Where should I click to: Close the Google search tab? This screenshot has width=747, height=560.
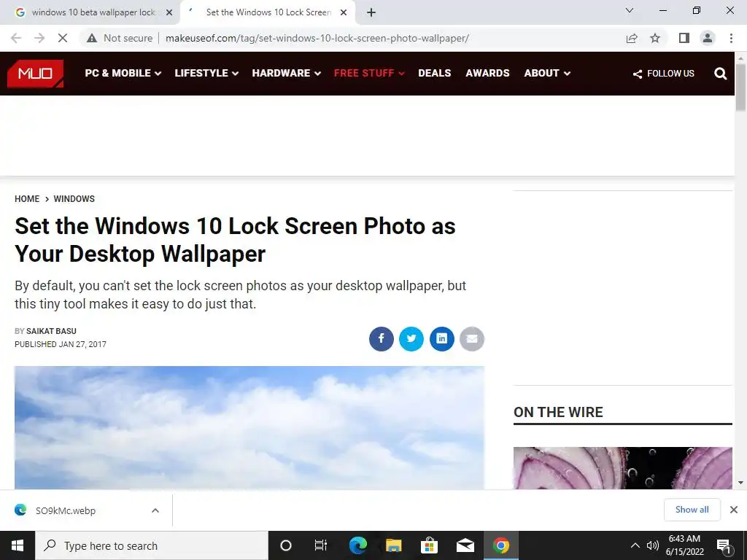click(x=169, y=12)
